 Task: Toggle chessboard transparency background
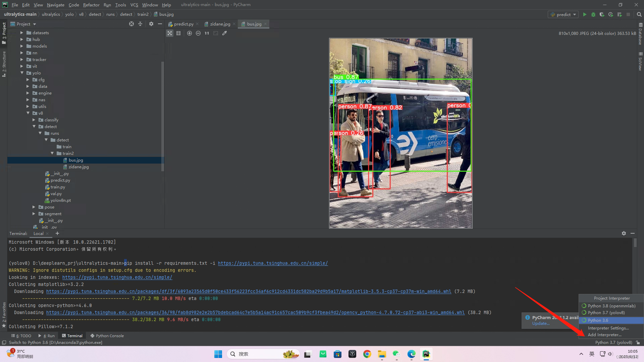click(x=170, y=33)
